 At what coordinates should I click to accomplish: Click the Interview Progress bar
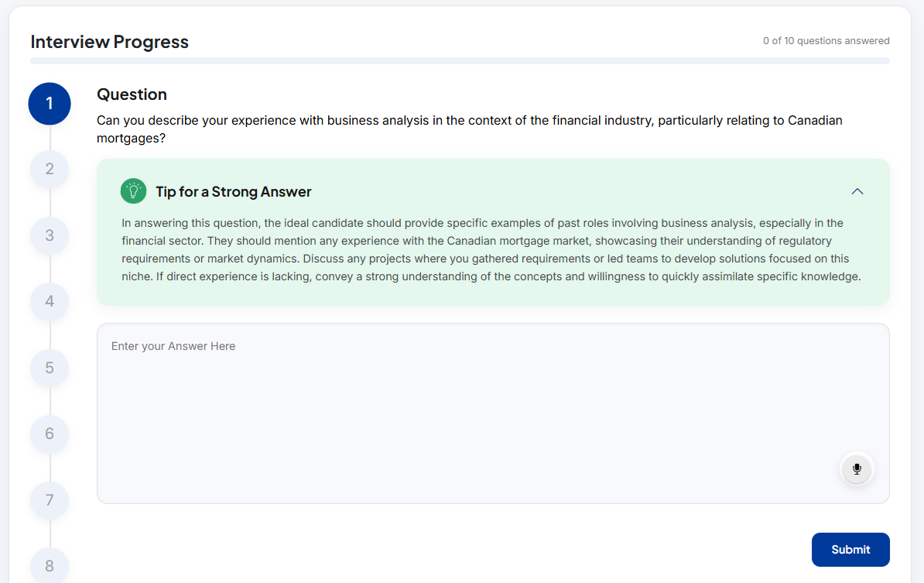pyautogui.click(x=460, y=60)
